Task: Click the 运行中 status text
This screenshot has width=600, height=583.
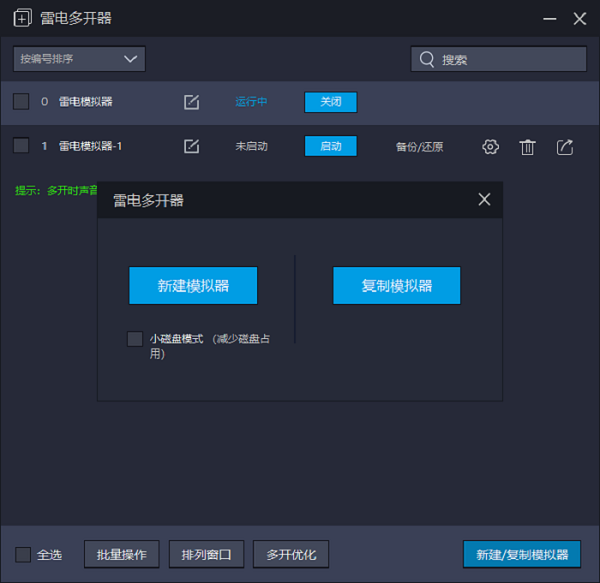Action: (x=251, y=102)
